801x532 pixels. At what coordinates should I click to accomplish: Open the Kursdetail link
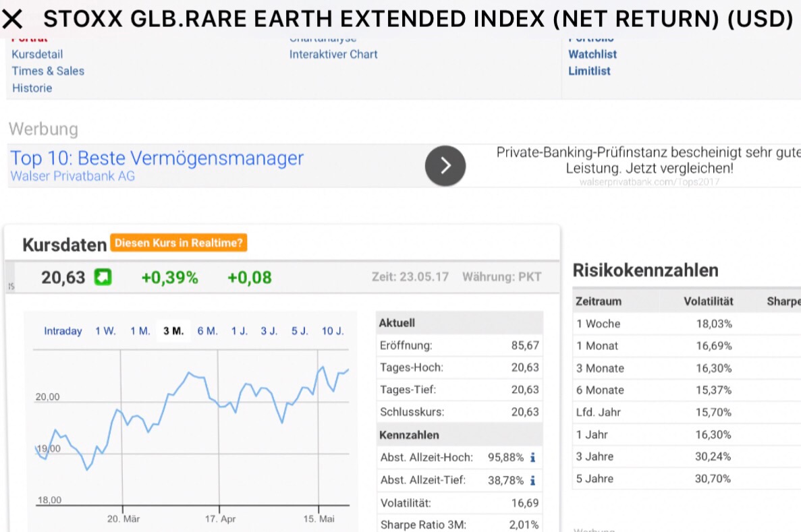point(37,54)
